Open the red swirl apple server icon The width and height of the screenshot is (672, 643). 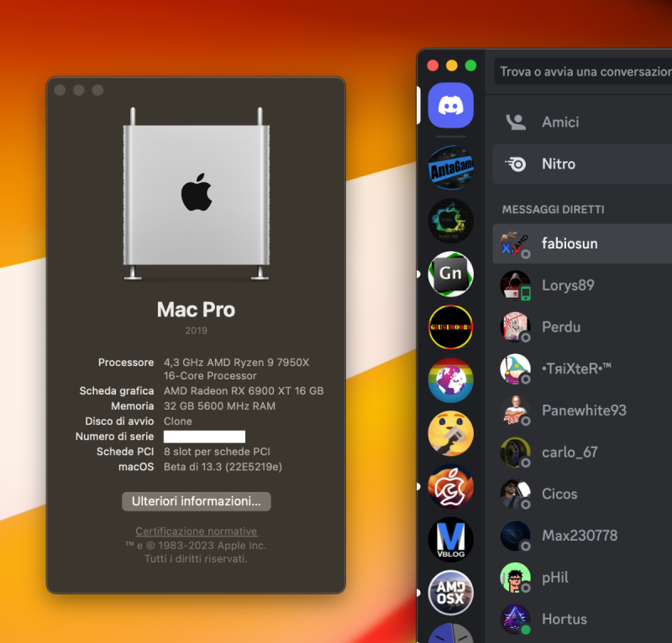pyautogui.click(x=450, y=486)
